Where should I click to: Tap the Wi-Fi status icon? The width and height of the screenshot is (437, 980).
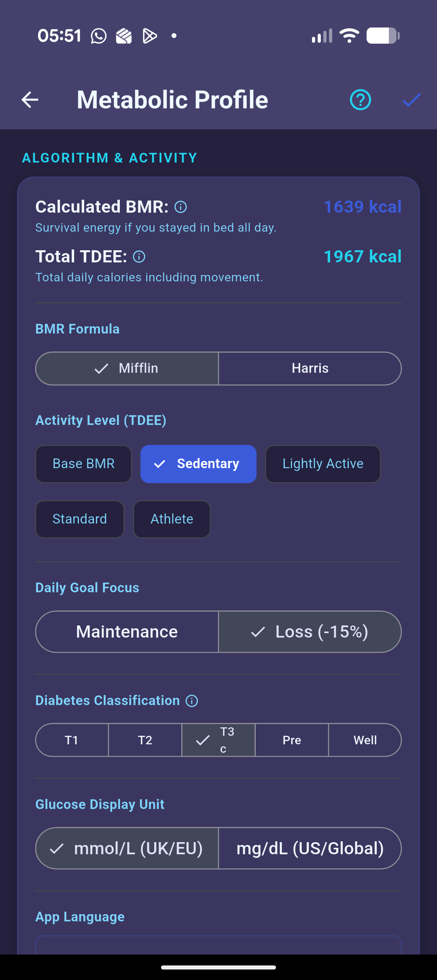(349, 36)
